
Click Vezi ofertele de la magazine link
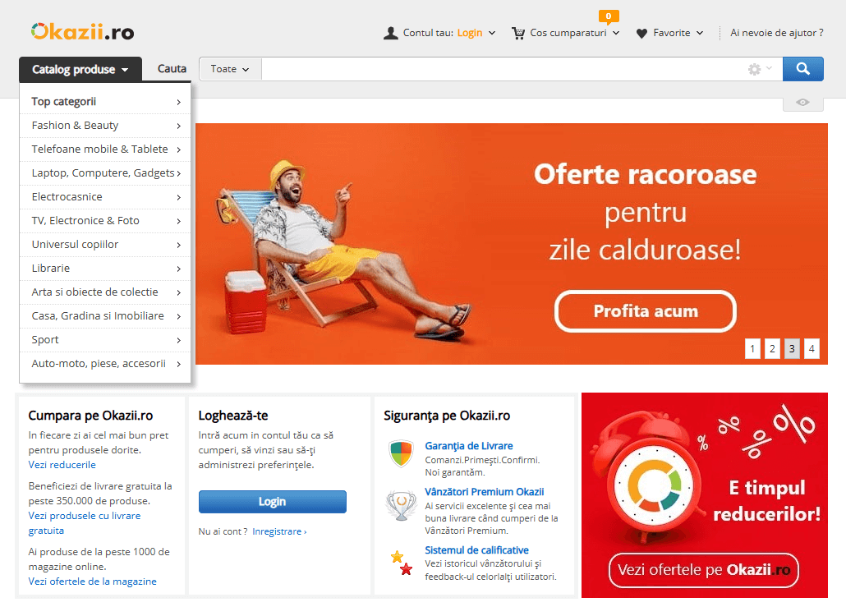coord(92,582)
